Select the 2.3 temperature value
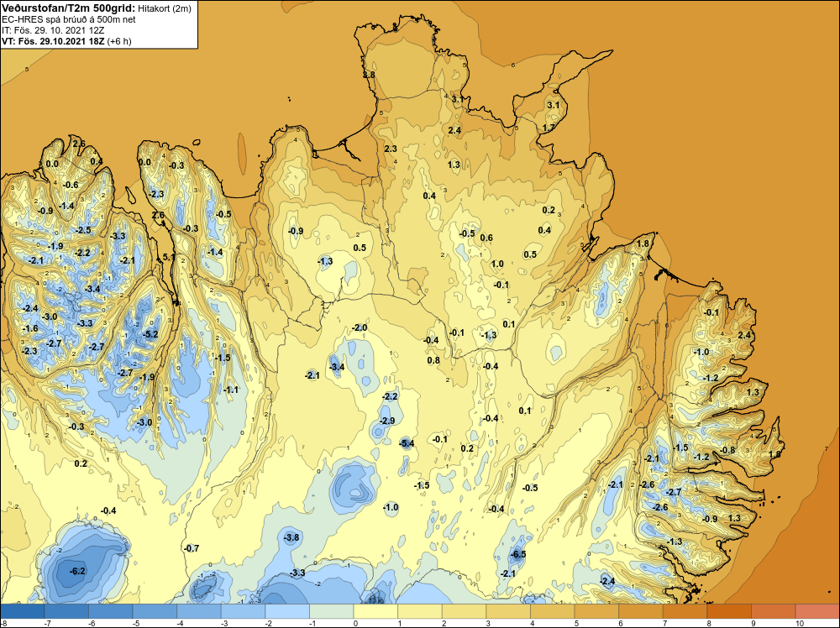The height and width of the screenshot is (628, 840). [x=391, y=149]
